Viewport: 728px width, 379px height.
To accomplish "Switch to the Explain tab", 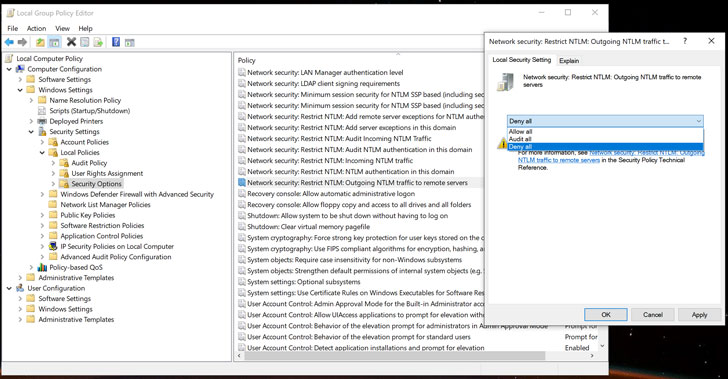I will point(569,60).
